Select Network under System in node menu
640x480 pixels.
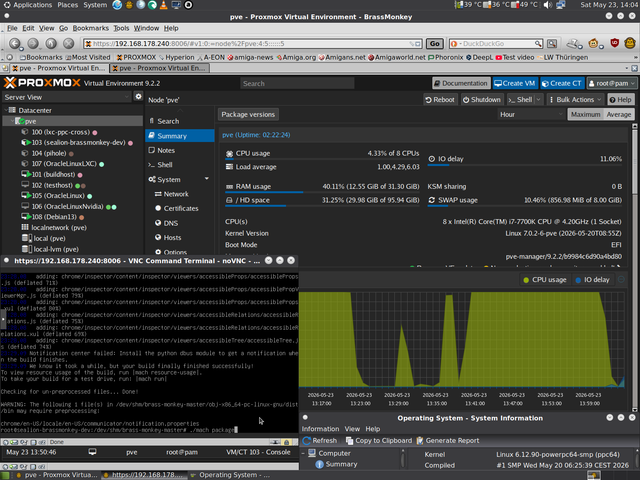coord(176,194)
